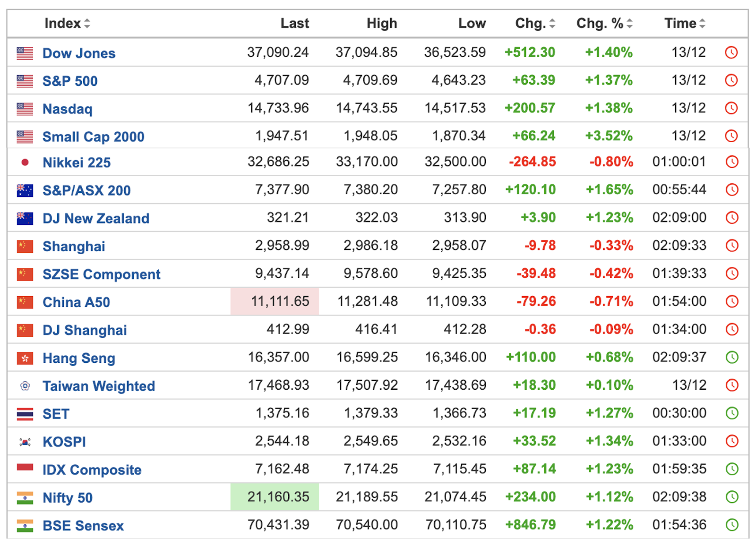
Task: Click the clock icon in Nikkei 225 row
Action: click(731, 162)
